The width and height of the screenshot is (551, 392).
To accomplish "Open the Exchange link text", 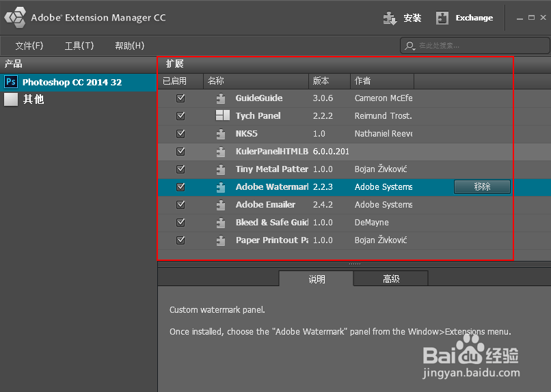I will (x=474, y=18).
